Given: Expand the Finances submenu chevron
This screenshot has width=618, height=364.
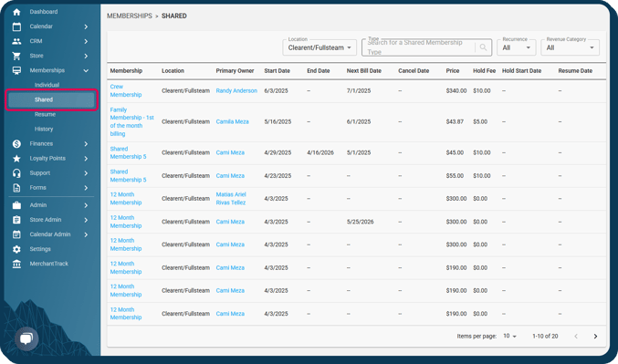Looking at the screenshot, I should (86, 144).
